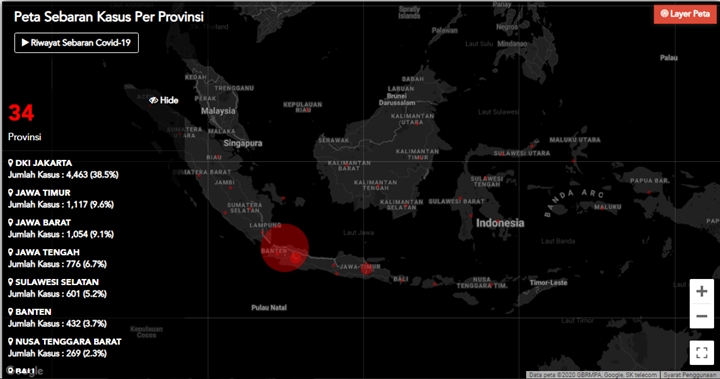The image size is (720, 379).
Task: Click the pin beside NUSA TENGGARA BARAT
Action: point(11,342)
